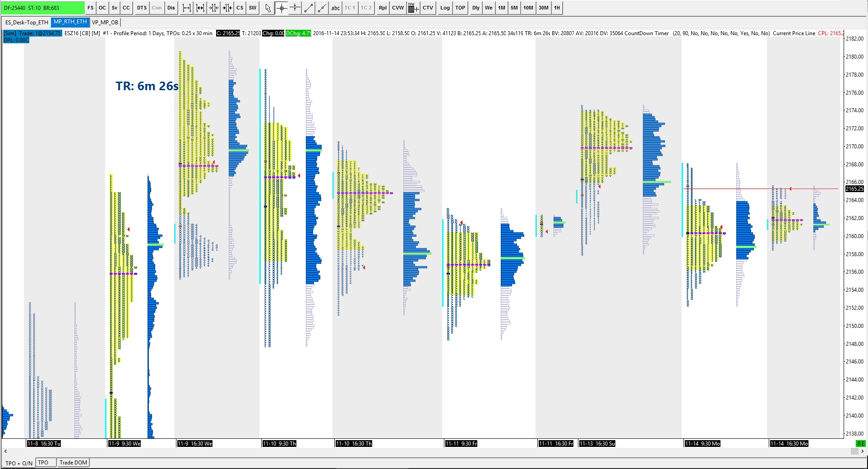Set chart to 1M timeframe
Viewport: 868px width, 469px height.
coord(502,8)
